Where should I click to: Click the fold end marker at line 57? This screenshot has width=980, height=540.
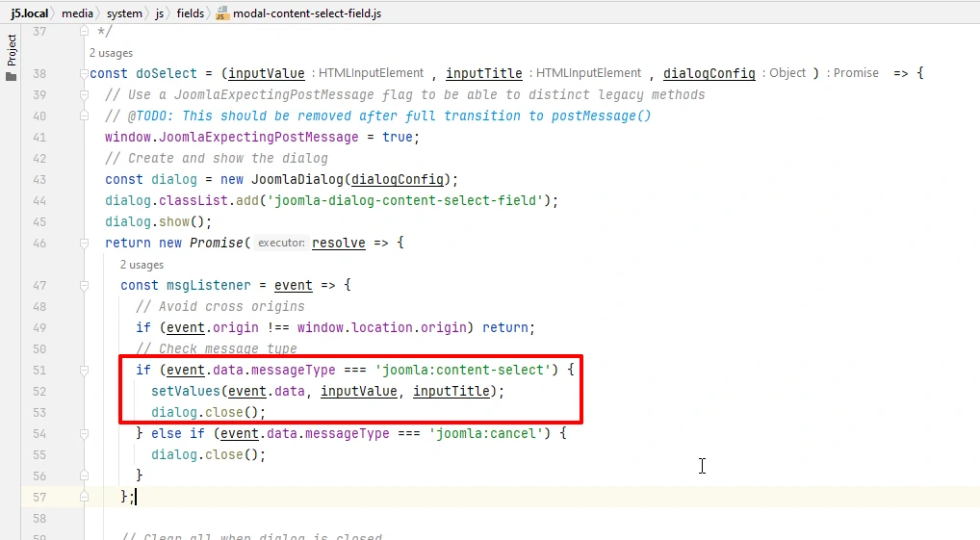click(84, 498)
